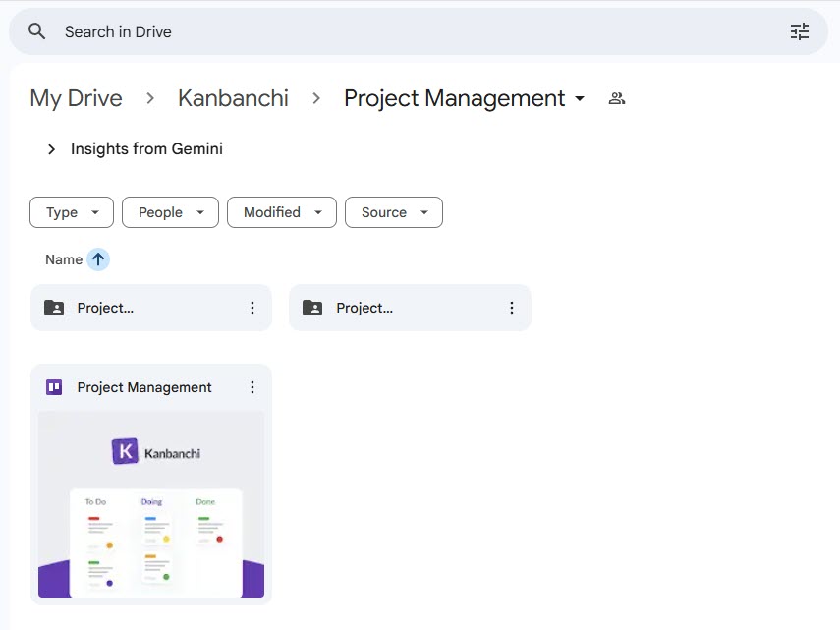Navigate to My Drive via breadcrumb
The width and height of the screenshot is (840, 630).
click(76, 98)
